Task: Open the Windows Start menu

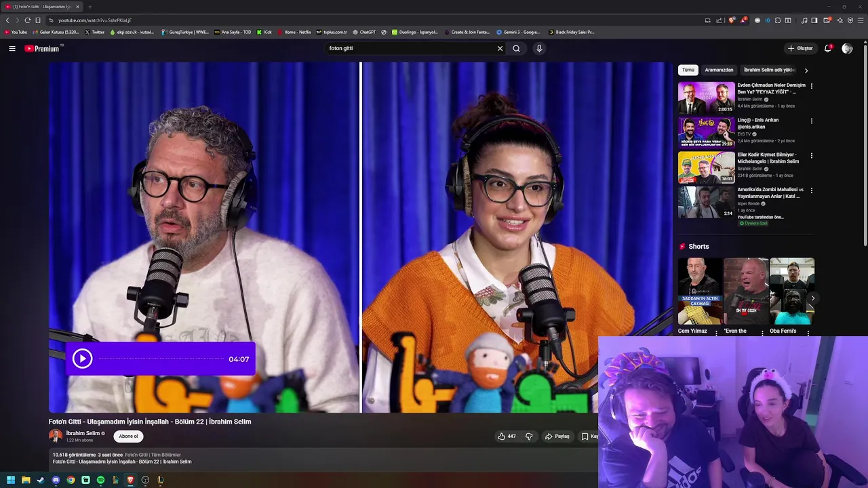Action: (x=11, y=480)
